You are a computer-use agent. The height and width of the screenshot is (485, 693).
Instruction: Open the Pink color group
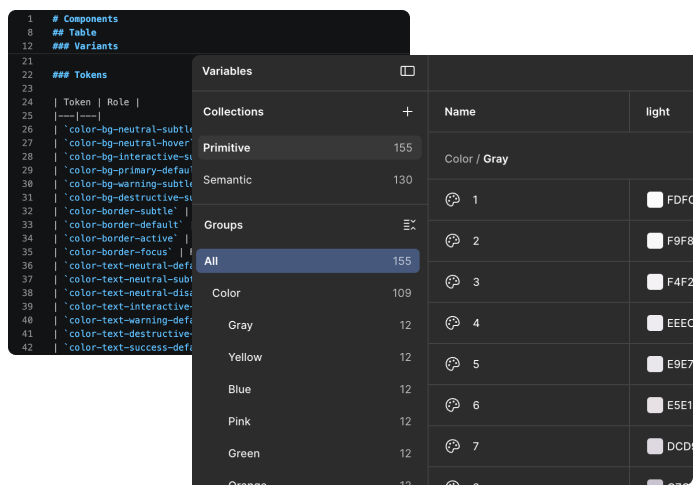(x=308, y=421)
